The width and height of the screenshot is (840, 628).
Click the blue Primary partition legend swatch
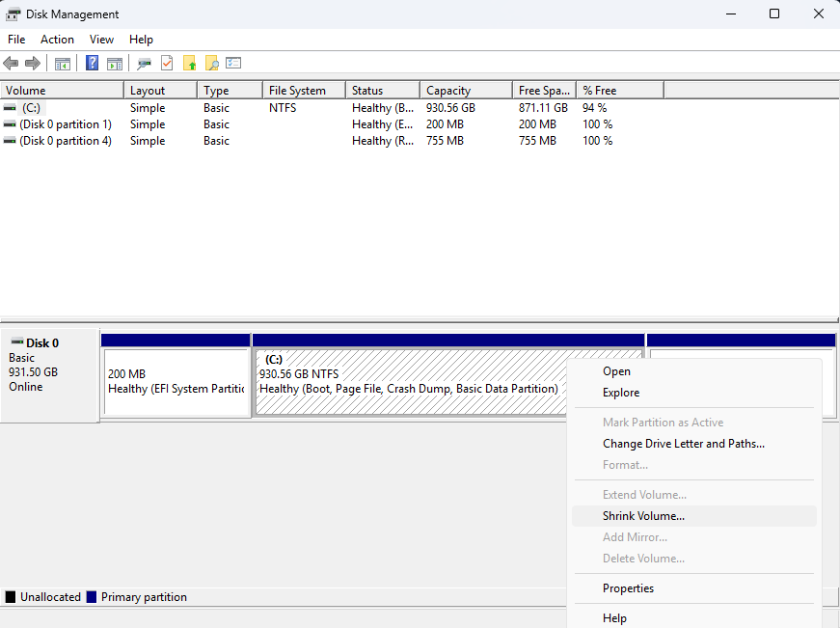tap(93, 596)
